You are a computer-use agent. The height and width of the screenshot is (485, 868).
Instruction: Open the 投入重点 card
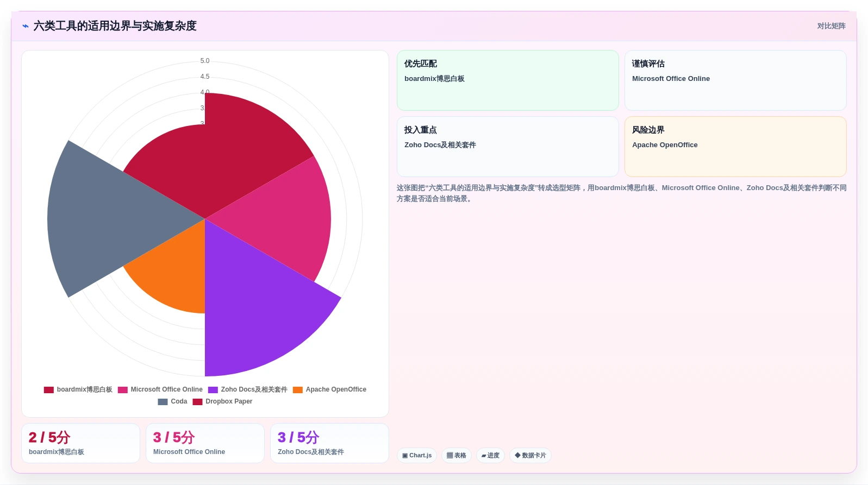click(x=508, y=147)
